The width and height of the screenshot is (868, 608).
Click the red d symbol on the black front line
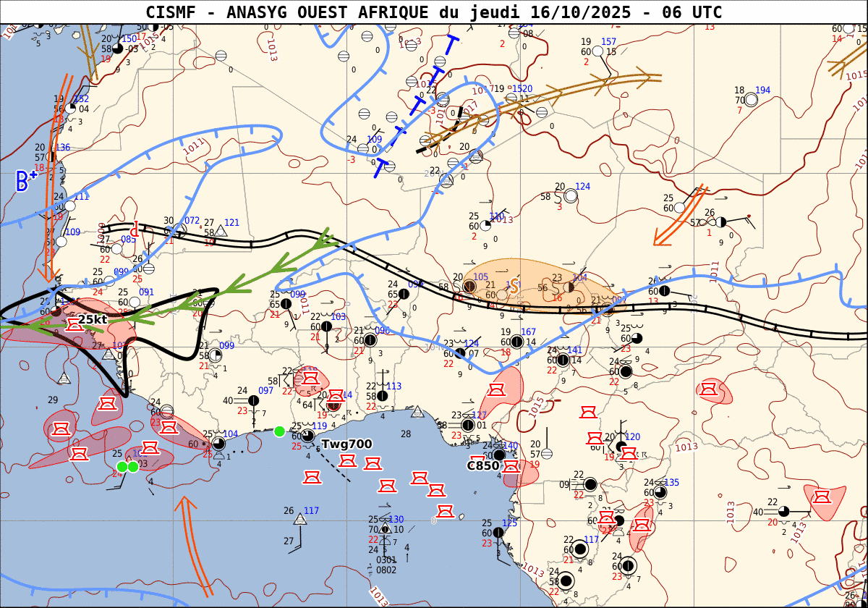coord(134,228)
